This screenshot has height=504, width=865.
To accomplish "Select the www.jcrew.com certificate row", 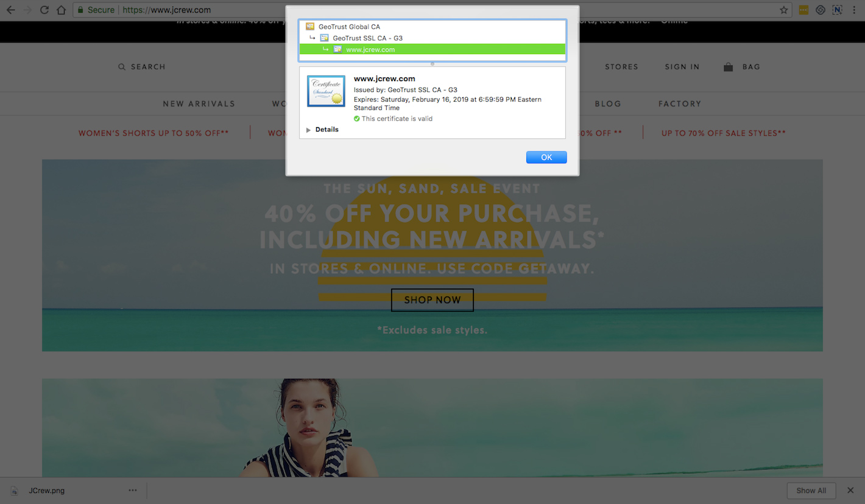I will click(x=370, y=50).
